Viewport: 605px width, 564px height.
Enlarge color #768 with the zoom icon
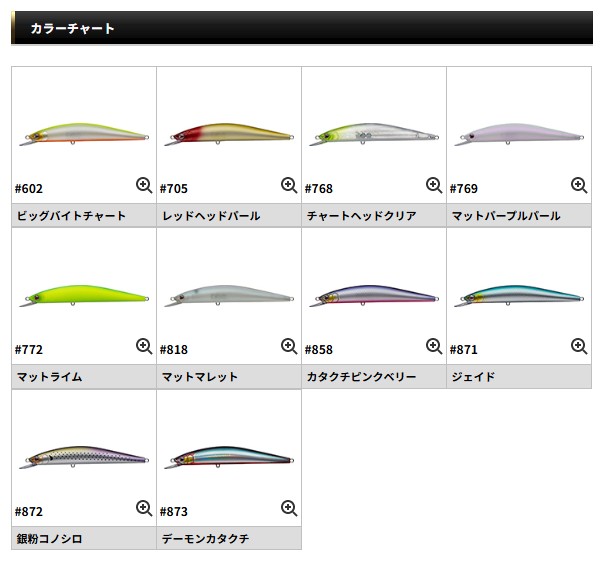pos(434,185)
